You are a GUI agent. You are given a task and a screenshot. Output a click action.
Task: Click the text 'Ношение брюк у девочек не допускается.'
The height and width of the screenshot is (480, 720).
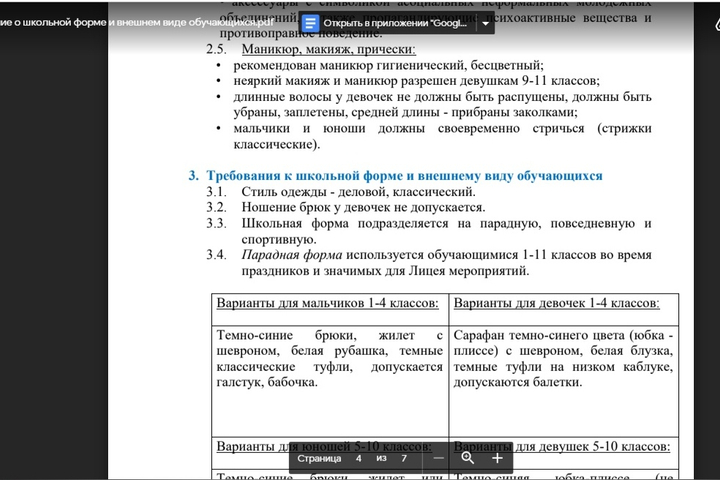point(363,207)
